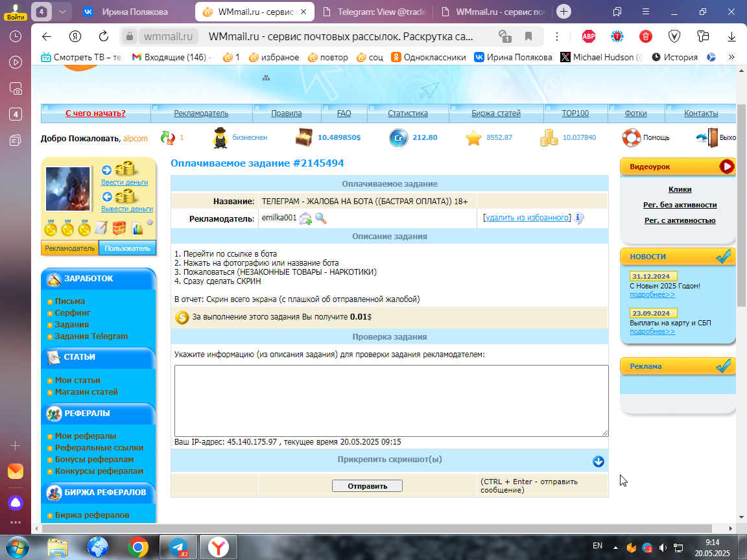Open a new browser tab
Screen dimensions: 747x560
tap(563, 12)
